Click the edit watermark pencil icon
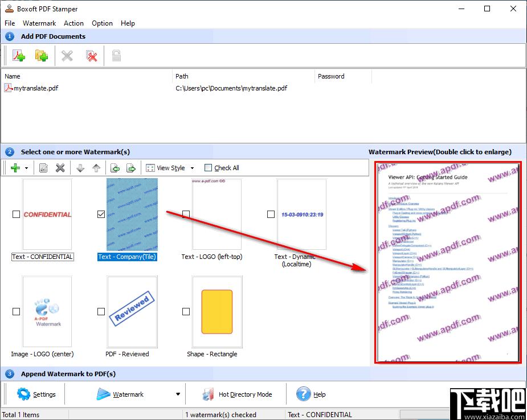 (43, 168)
